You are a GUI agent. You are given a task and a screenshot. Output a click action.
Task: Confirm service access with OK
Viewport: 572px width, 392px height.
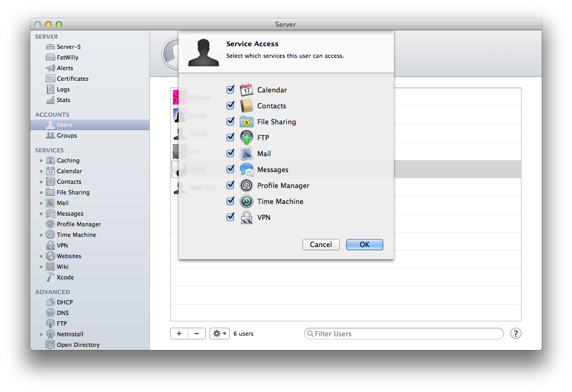pyautogui.click(x=365, y=244)
